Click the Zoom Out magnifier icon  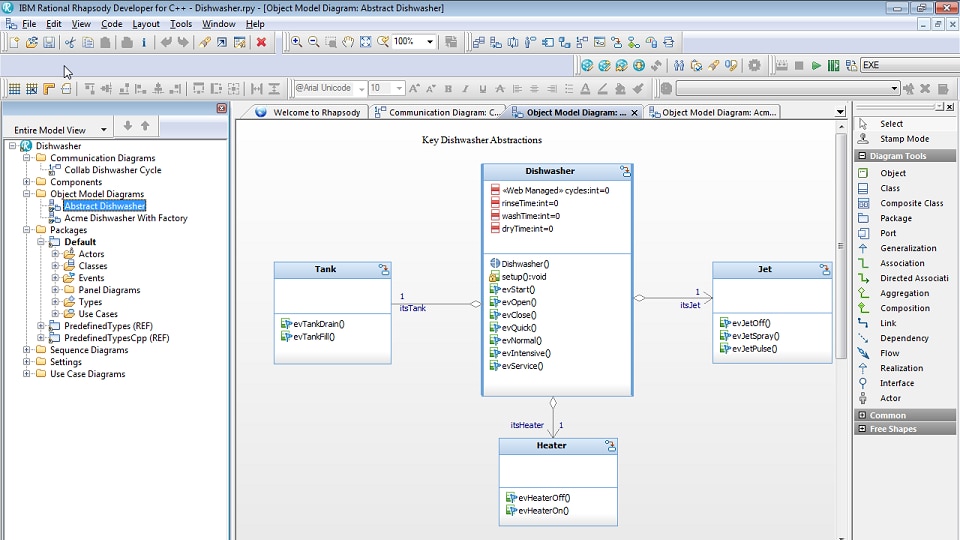click(x=313, y=42)
